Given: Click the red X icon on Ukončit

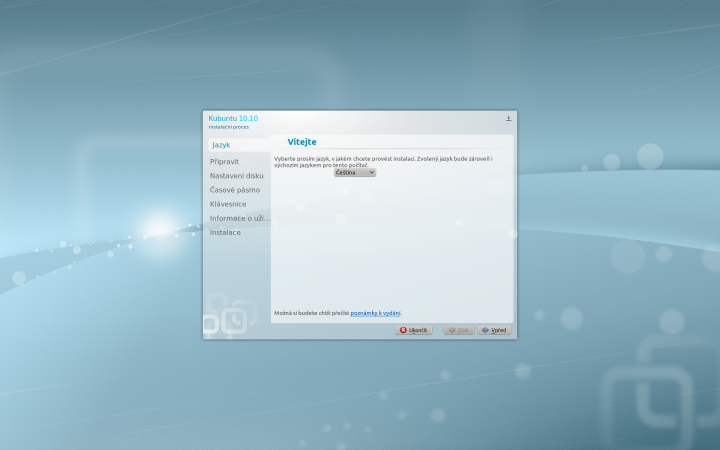Looking at the screenshot, I should (403, 330).
